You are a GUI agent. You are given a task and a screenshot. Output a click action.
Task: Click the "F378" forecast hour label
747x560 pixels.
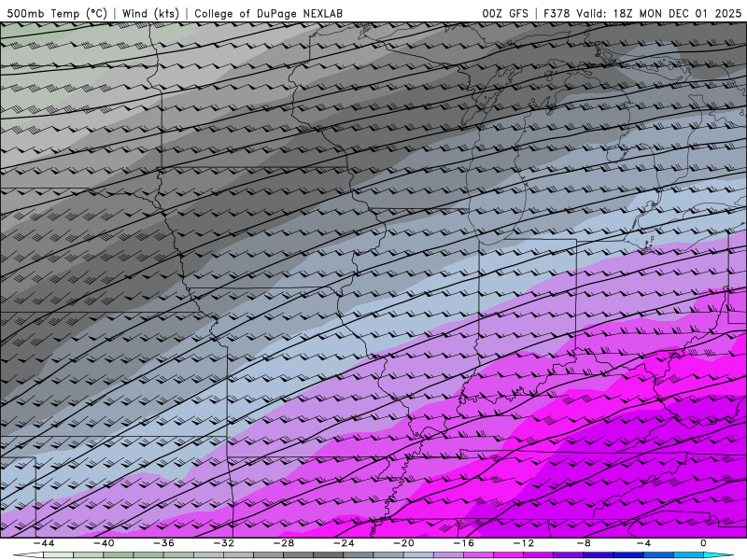[x=556, y=13]
